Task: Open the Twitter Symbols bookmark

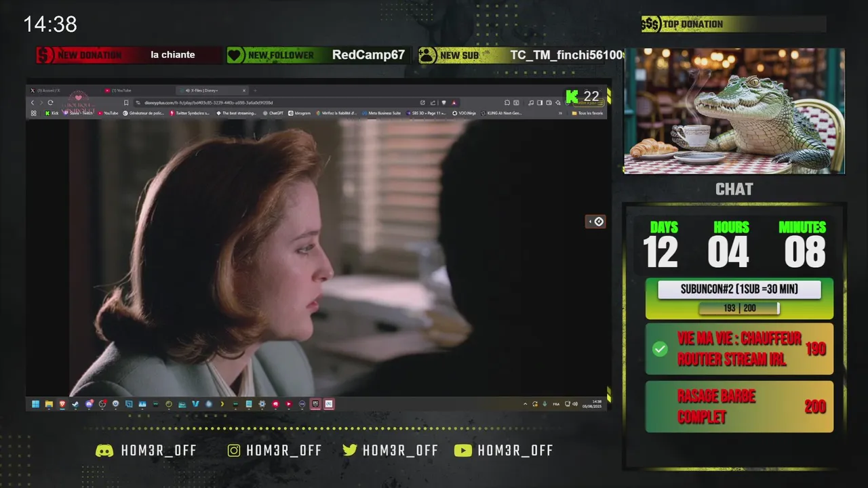Action: point(189,113)
